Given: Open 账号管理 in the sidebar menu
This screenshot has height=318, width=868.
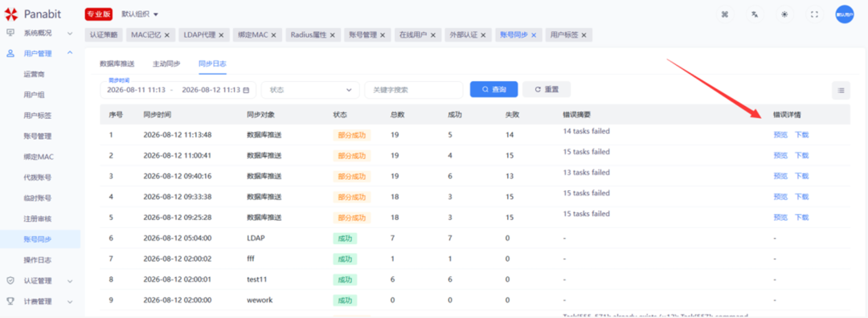Looking at the screenshot, I should coord(38,136).
